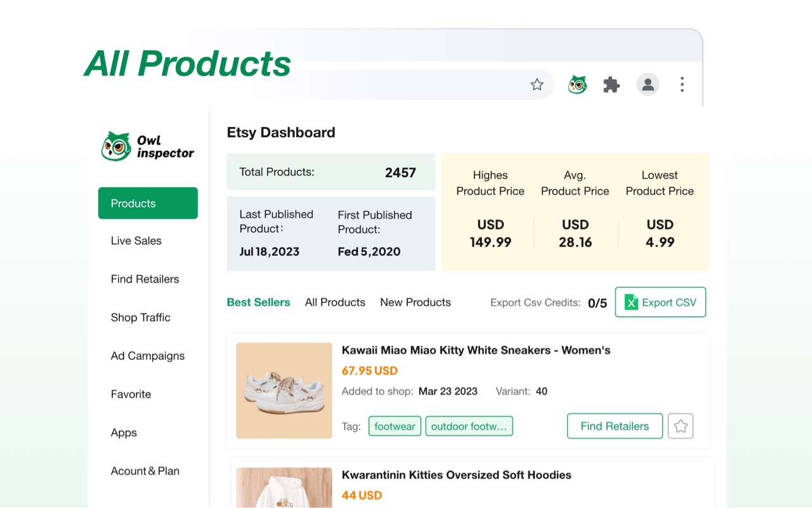Screen dimensions: 812x508
Task: Click the Mar 23 2023 added date
Action: coord(448,391)
